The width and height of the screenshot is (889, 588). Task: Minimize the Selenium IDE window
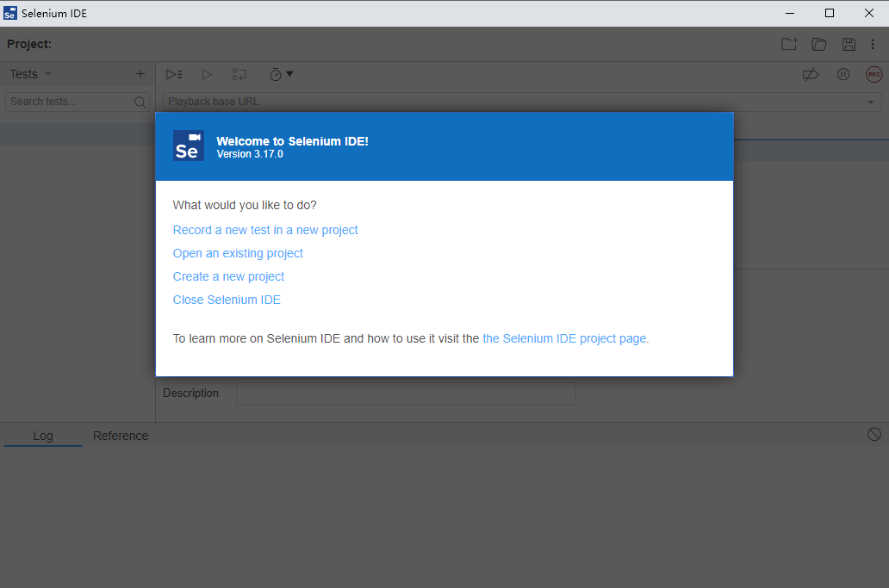coord(790,13)
